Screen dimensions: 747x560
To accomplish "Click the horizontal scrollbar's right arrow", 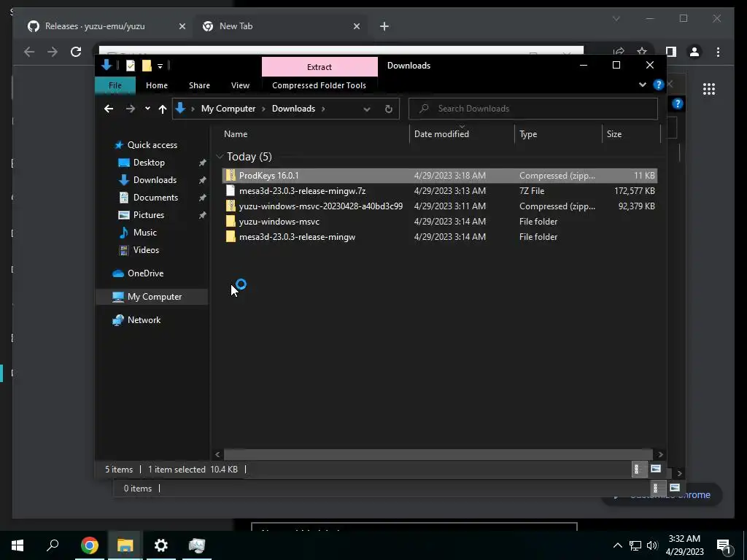I will [x=660, y=454].
